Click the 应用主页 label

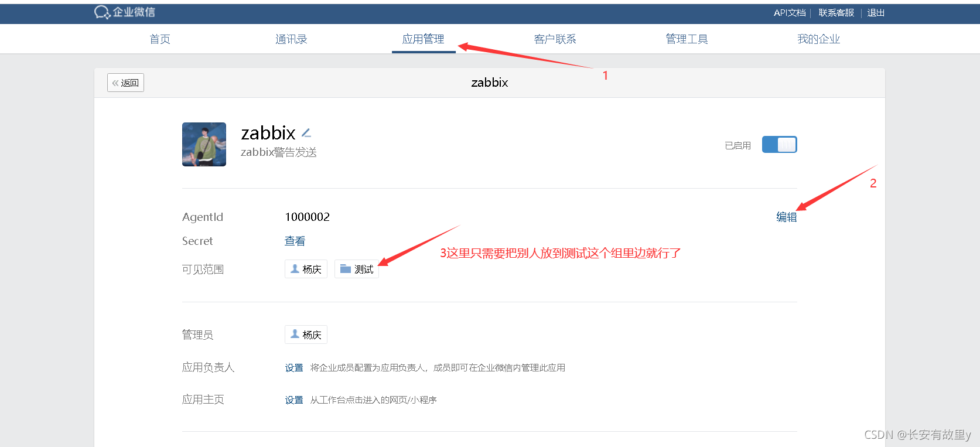[203, 400]
